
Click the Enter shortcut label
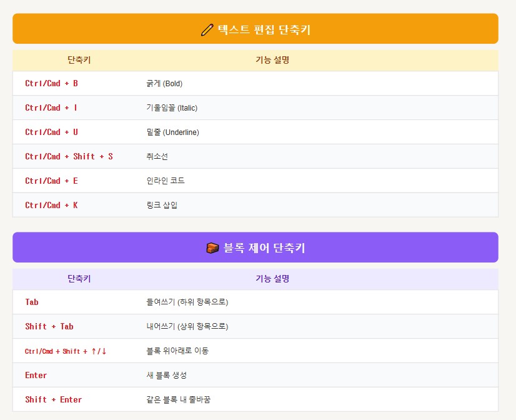pos(36,375)
